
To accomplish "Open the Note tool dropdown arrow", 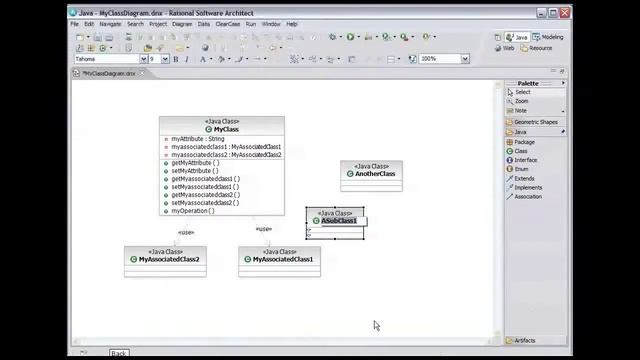I will (563, 111).
